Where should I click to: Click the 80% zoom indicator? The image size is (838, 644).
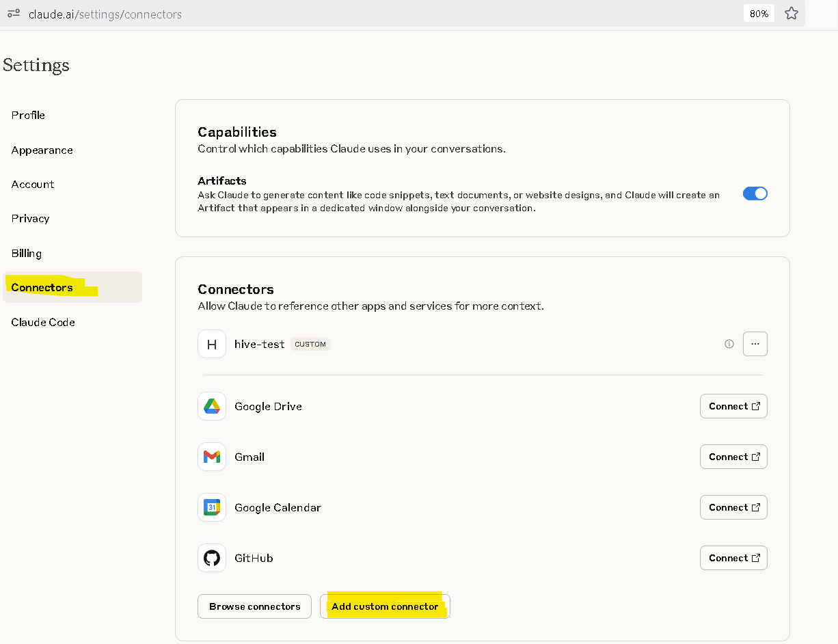pyautogui.click(x=759, y=13)
